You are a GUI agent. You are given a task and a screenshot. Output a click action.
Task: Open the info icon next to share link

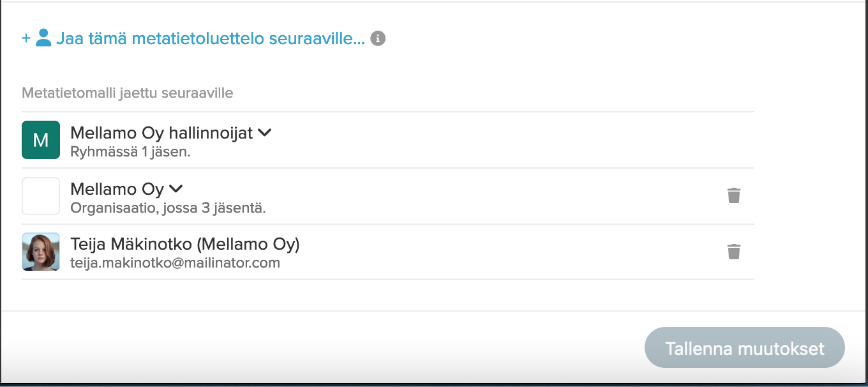(x=378, y=39)
